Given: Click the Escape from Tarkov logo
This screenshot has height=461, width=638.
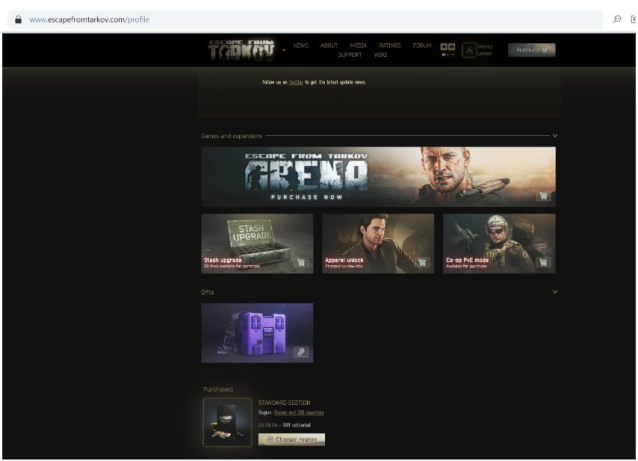Looking at the screenshot, I should tap(240, 49).
